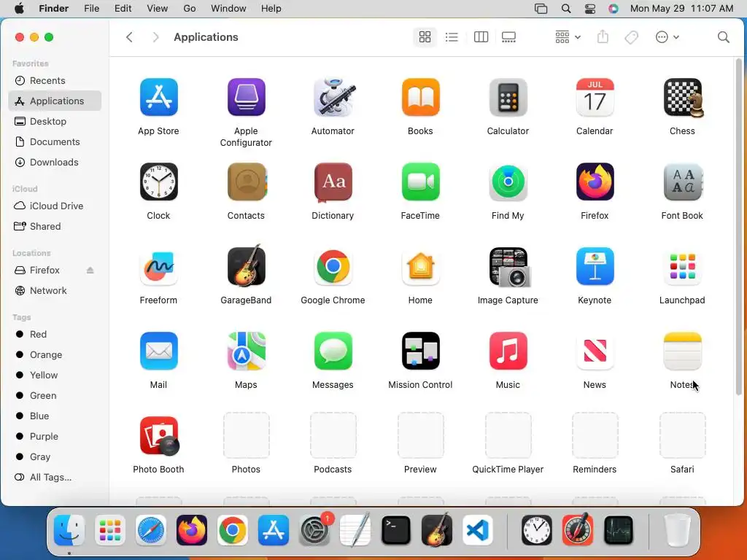Viewport: 747px width, 560px height.
Task: Open Downloads in the sidebar
Action: (55, 162)
